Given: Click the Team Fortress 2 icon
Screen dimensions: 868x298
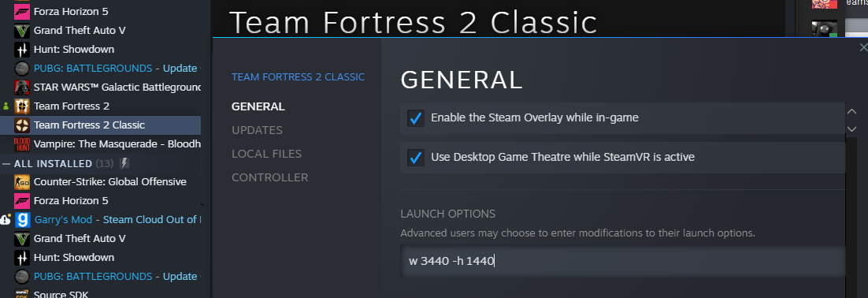Looking at the screenshot, I should tap(21, 106).
